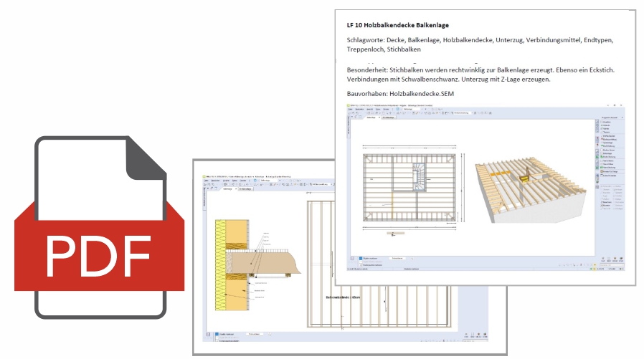
Task: Click the large red PDF file icon
Action: 90,228
